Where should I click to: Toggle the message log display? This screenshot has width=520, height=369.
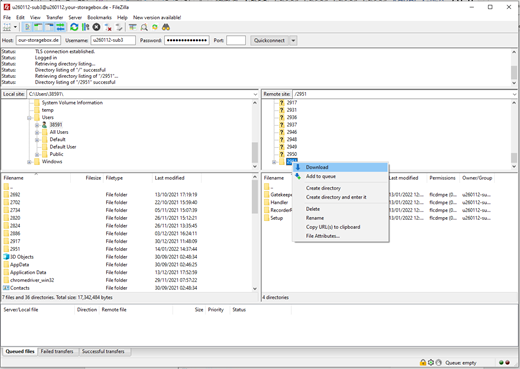coord(28,27)
